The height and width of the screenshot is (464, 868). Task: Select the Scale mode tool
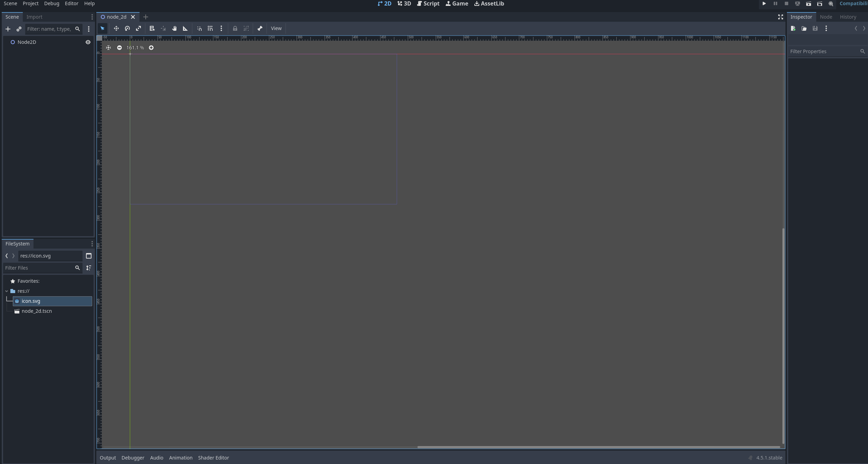coord(138,28)
